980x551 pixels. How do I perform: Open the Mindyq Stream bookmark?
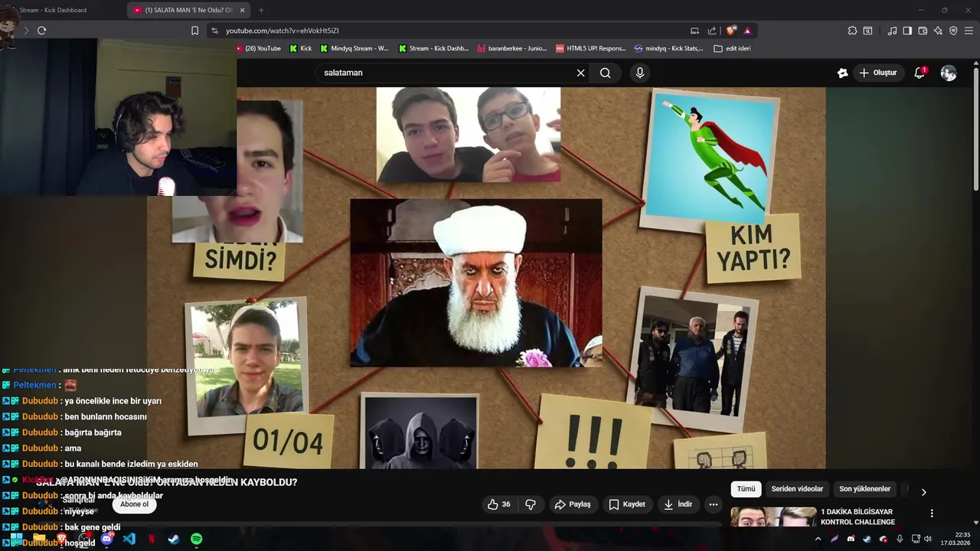point(354,48)
